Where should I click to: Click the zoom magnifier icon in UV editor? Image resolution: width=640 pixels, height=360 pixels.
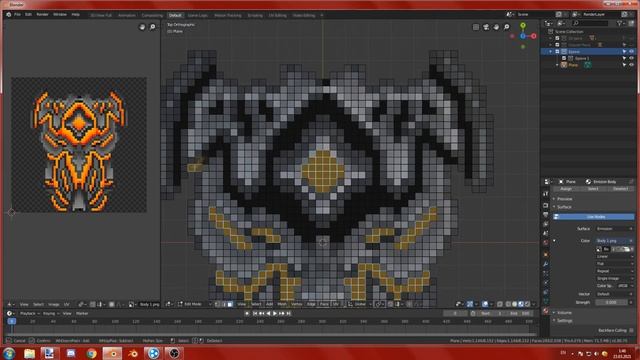point(153,27)
